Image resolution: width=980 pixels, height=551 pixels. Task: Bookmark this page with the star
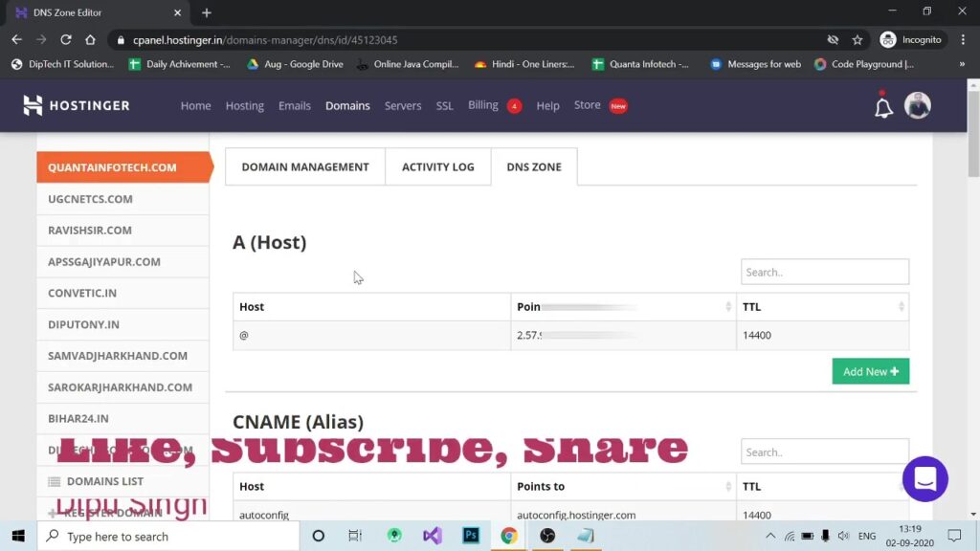(857, 40)
